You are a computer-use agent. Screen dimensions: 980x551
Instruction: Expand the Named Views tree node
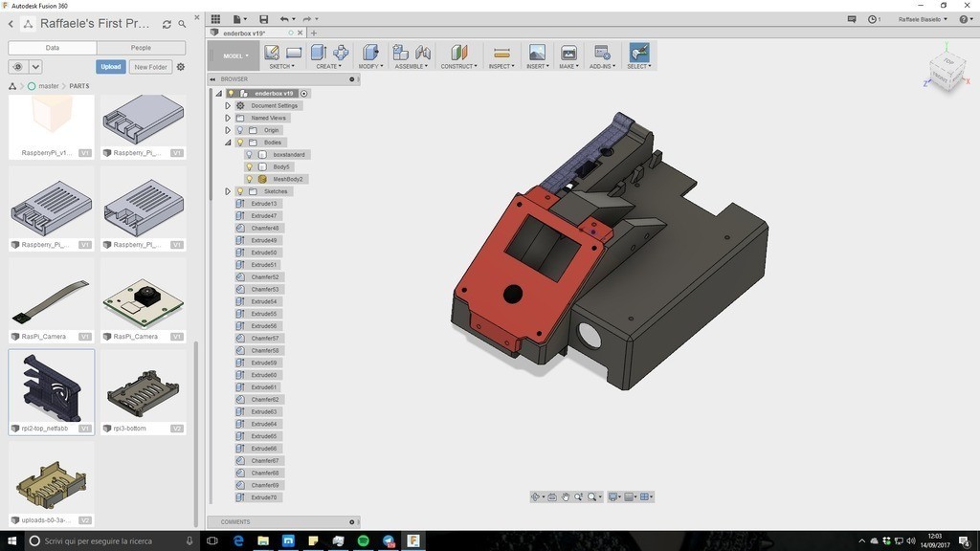[228, 118]
